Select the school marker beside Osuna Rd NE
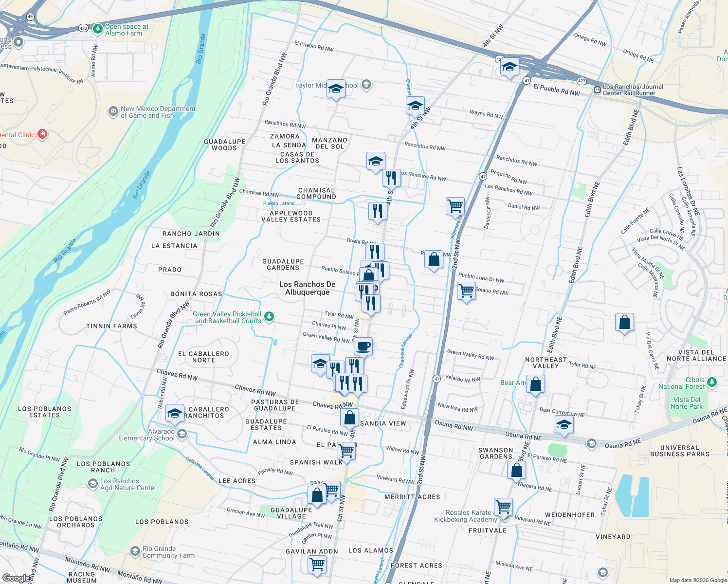This screenshot has width=728, height=584. (x=564, y=424)
